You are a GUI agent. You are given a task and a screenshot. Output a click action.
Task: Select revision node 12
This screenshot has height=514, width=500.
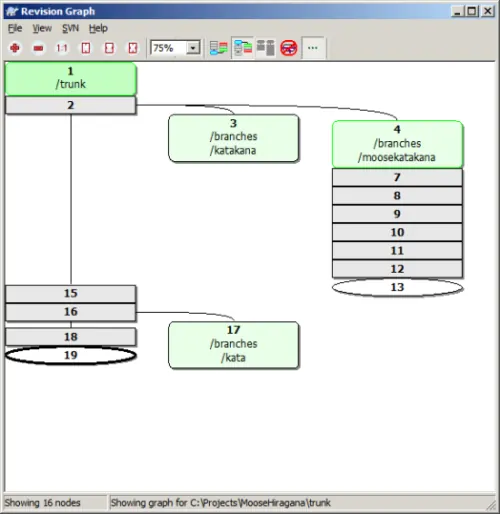point(397,269)
